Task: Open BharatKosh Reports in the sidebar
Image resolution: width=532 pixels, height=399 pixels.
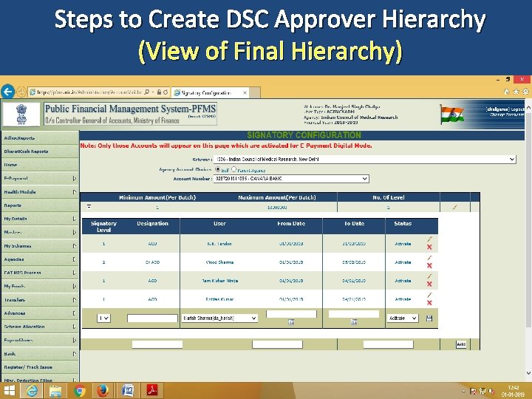Action: point(40,151)
